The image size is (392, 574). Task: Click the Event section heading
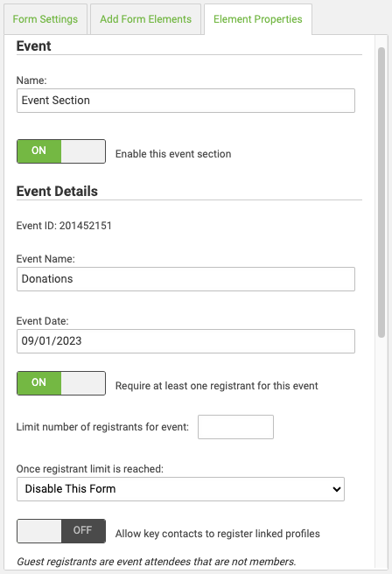click(33, 46)
